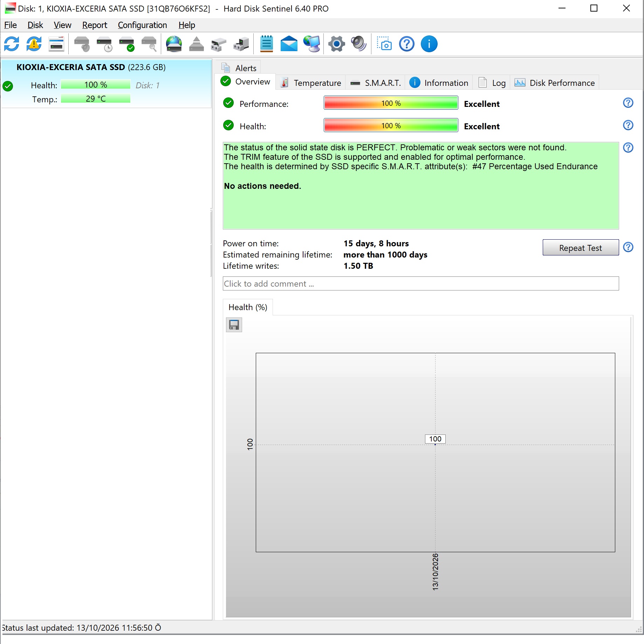The height and width of the screenshot is (644, 644).
Task: Switch to the Log tab
Action: pyautogui.click(x=492, y=83)
